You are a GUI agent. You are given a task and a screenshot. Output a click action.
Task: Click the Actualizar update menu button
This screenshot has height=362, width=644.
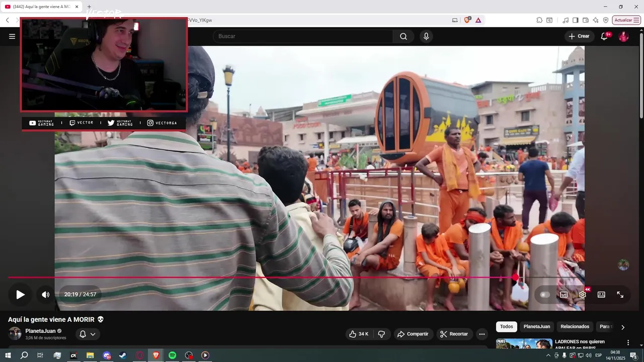(x=626, y=20)
